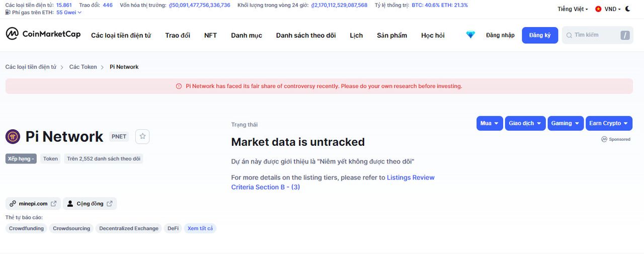
Task: Expand the Gaming dropdown button
Action: point(566,123)
